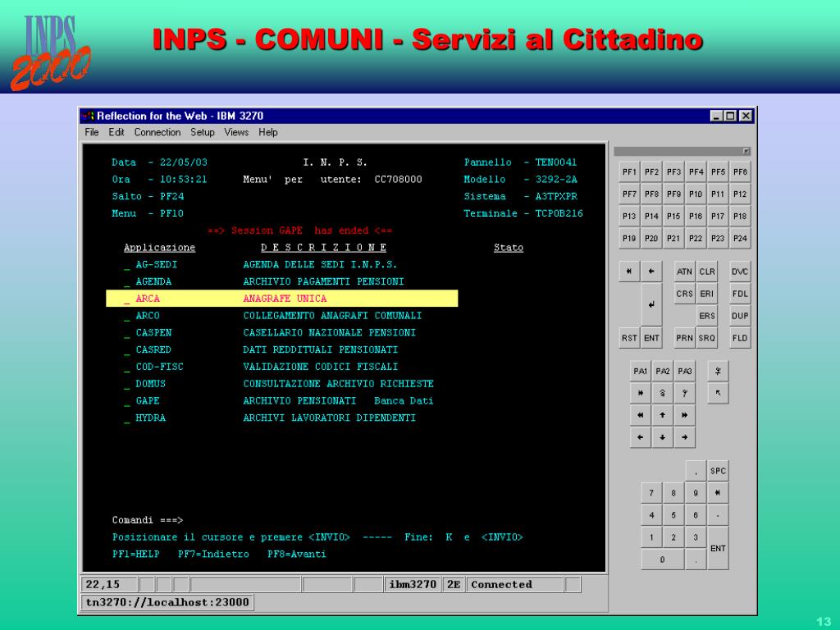Screen dimensions: 840x630
Task: Click the symbol key above the home arrow
Action: click(718, 372)
